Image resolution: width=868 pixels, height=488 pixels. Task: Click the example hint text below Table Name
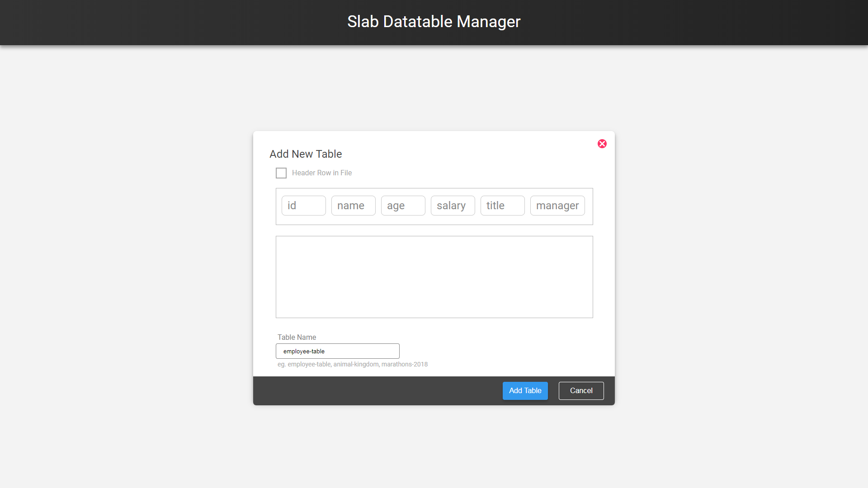[x=353, y=364]
